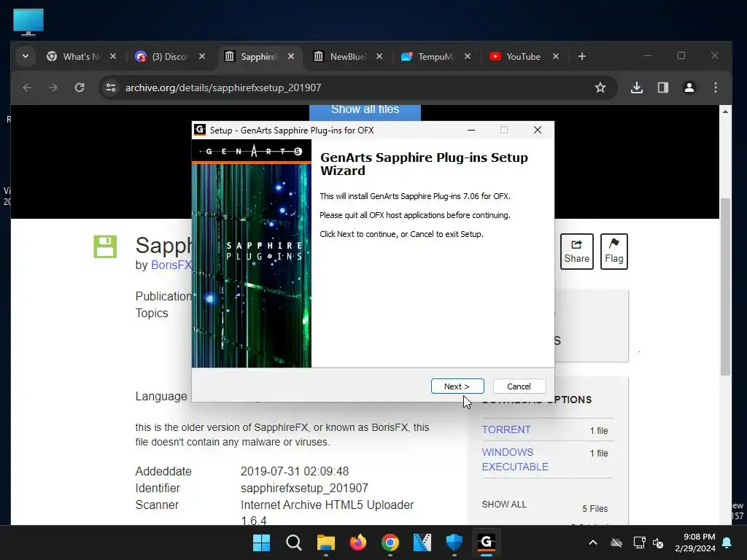Click Show all files button
The width and height of the screenshot is (747, 560).
[x=365, y=112]
